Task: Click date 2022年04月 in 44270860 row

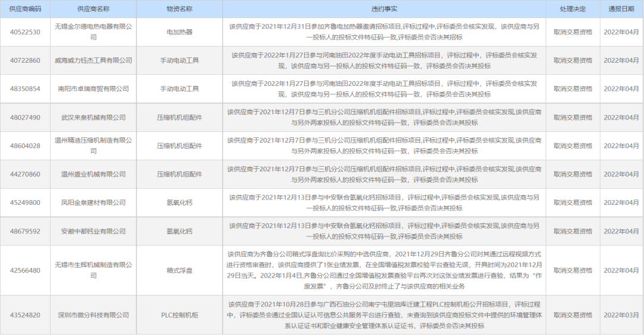Action: pyautogui.click(x=621, y=174)
